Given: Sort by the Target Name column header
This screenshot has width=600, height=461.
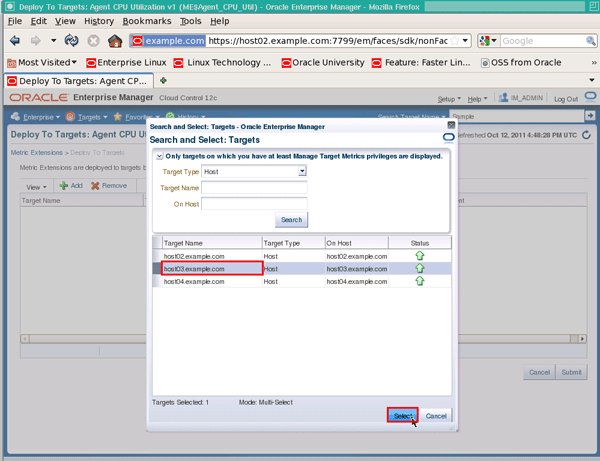Looking at the screenshot, I should click(212, 243).
